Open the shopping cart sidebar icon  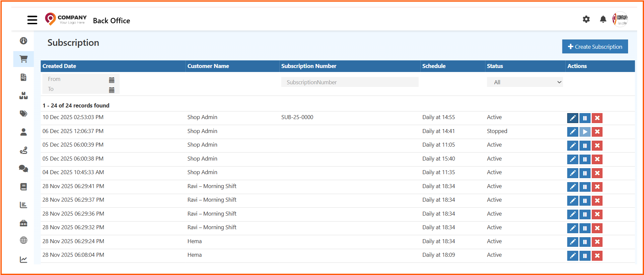coord(24,59)
